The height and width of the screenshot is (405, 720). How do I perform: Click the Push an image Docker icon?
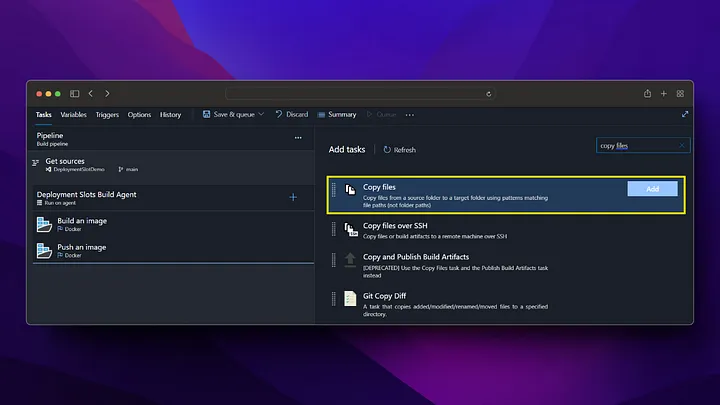(x=44, y=251)
